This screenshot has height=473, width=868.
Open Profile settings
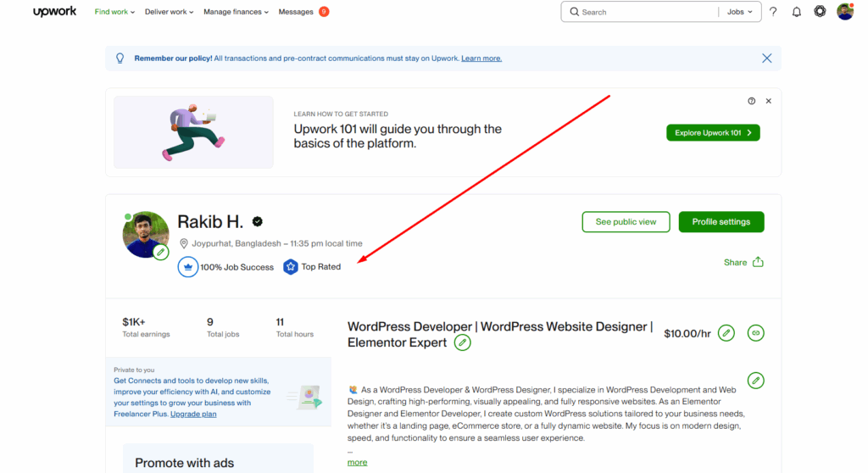pyautogui.click(x=721, y=222)
